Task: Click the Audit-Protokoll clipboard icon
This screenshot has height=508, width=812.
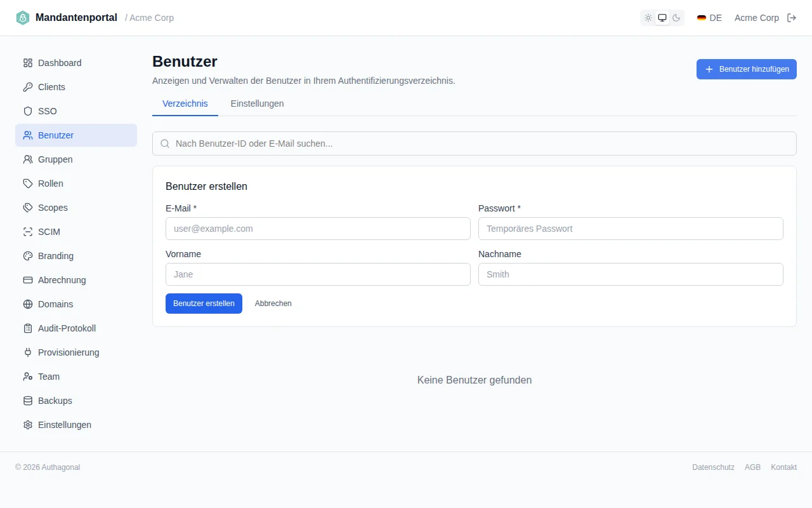Action: click(28, 328)
